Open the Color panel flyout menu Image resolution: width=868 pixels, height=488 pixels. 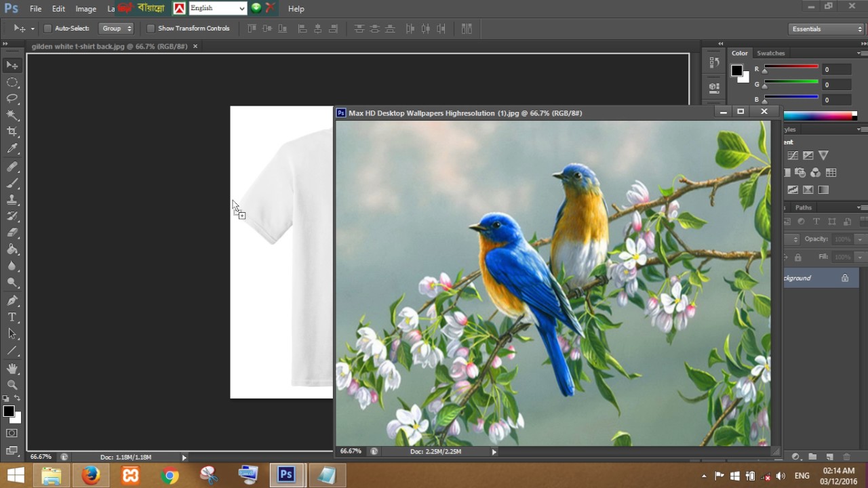[861, 53]
